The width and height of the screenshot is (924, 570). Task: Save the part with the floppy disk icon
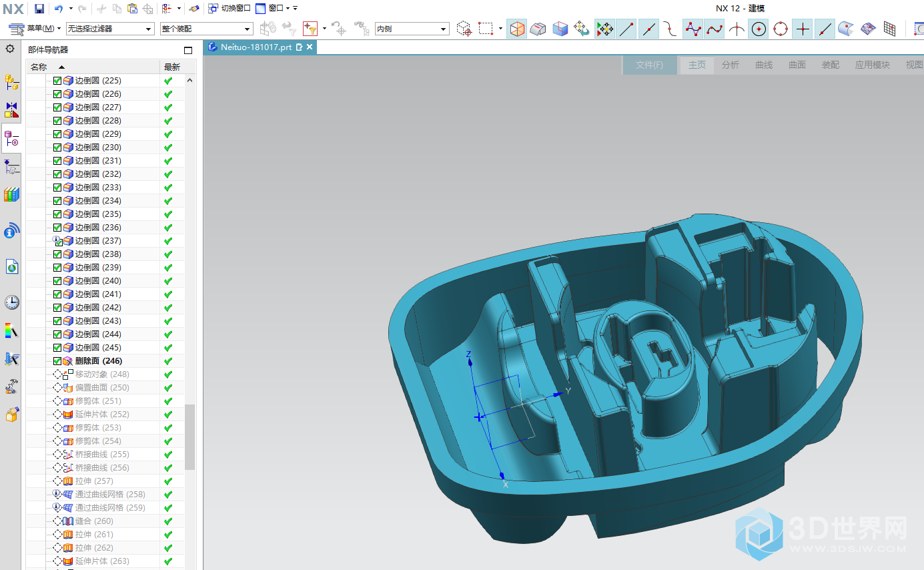(x=39, y=9)
